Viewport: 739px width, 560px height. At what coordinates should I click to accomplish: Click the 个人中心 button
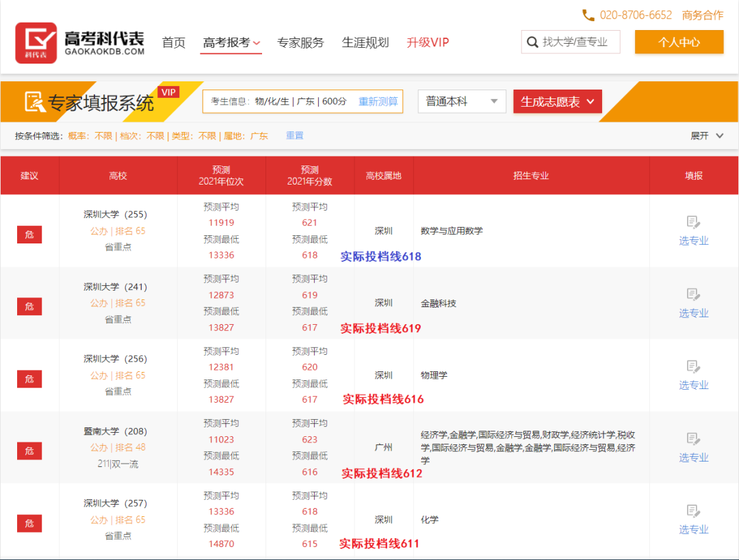(x=679, y=42)
